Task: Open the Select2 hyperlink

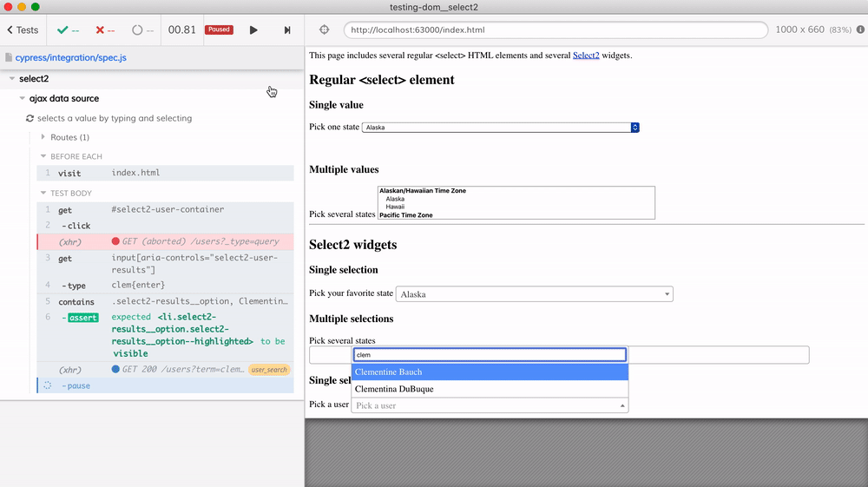Action: (585, 56)
